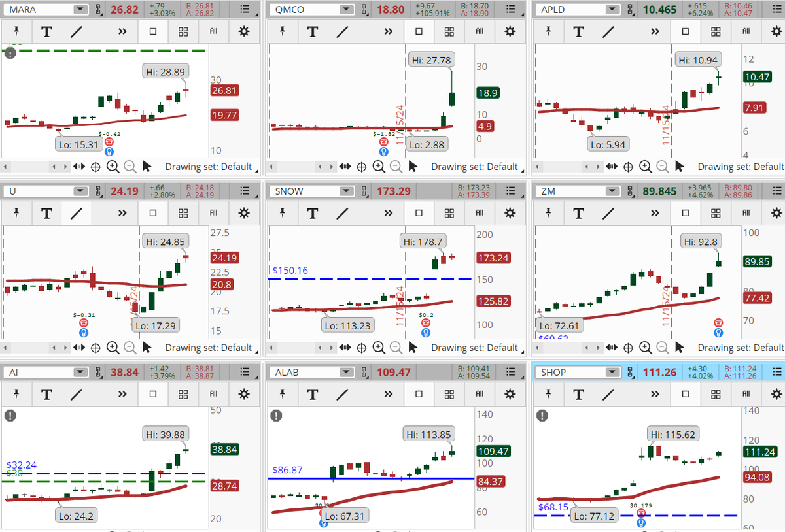Select the trendline tool in U chart

[77, 213]
